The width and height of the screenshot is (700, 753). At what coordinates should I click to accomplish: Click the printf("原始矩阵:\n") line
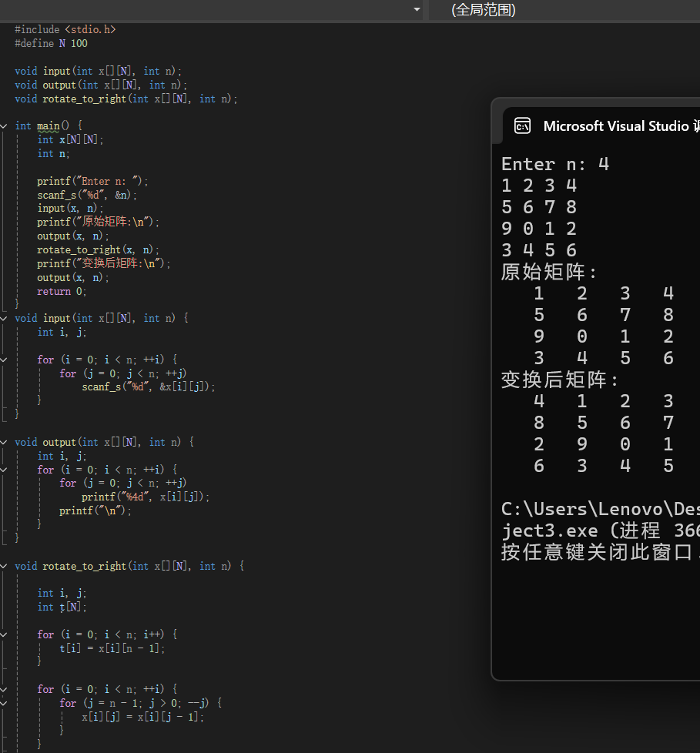[98, 222]
